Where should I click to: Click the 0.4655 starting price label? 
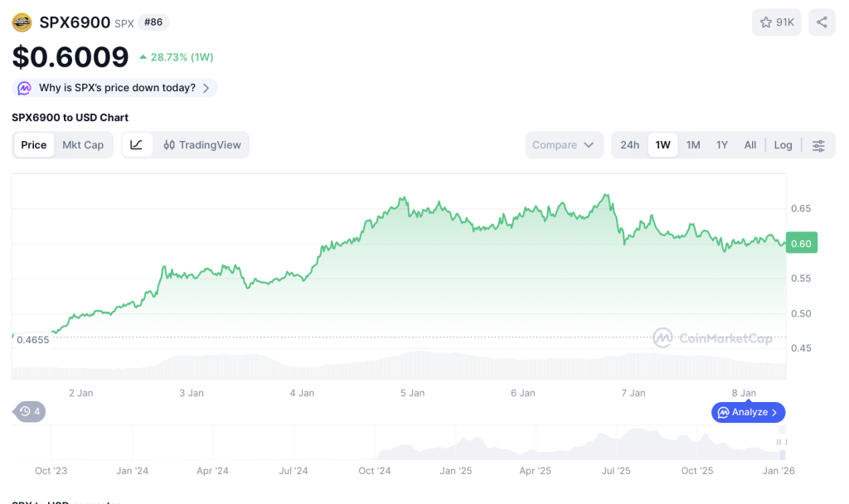[x=32, y=340]
